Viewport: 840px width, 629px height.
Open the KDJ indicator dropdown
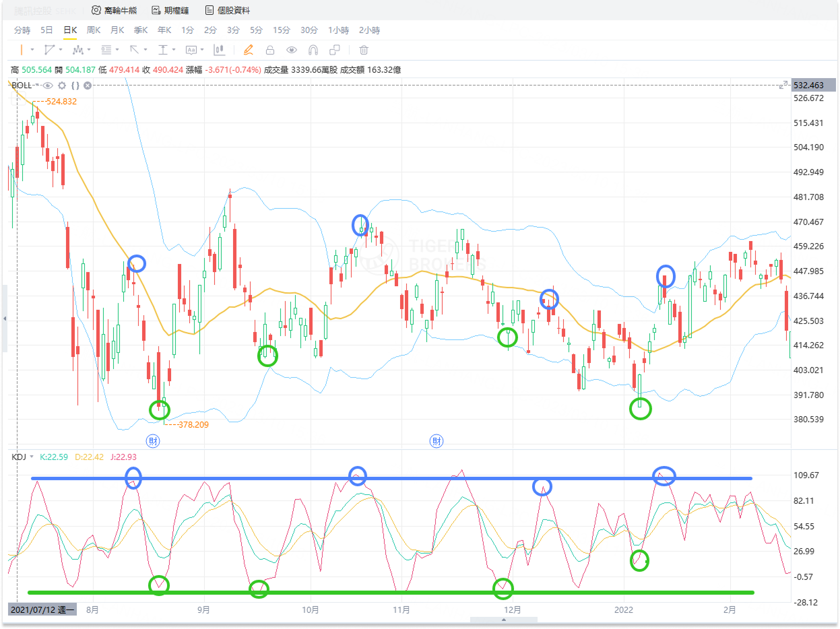(x=32, y=457)
